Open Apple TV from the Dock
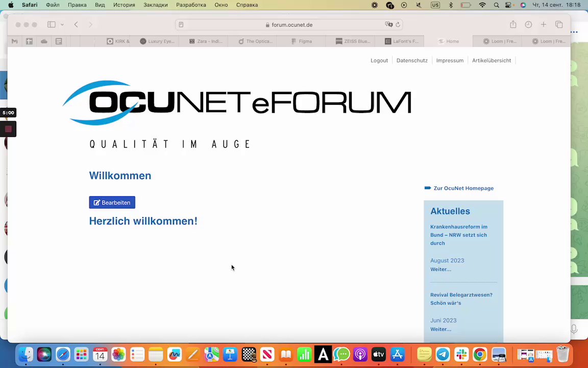 pyautogui.click(x=379, y=354)
